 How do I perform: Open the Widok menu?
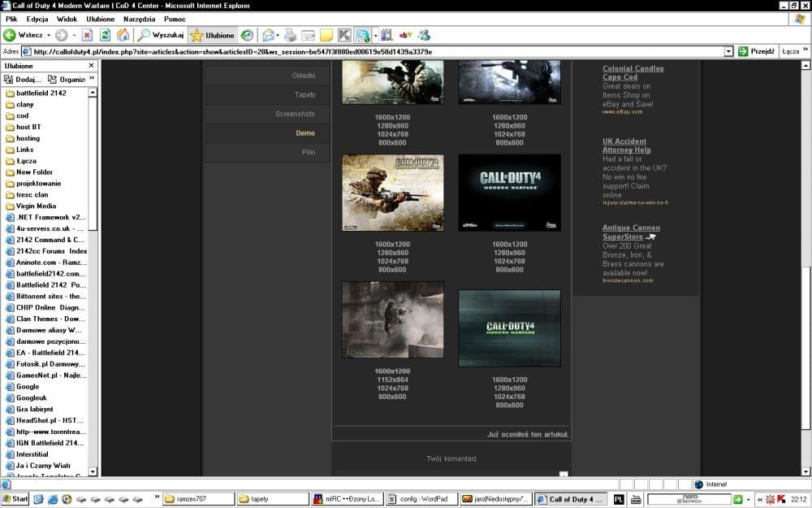67,19
